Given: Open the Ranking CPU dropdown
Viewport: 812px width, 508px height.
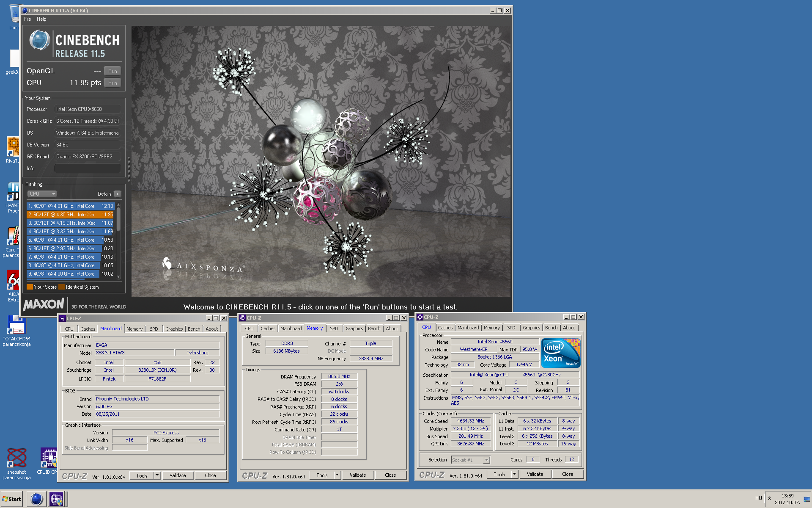Looking at the screenshot, I should point(42,194).
